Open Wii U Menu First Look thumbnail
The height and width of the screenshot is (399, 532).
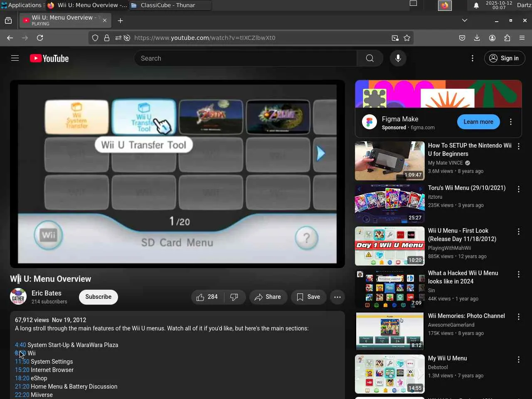(390, 246)
